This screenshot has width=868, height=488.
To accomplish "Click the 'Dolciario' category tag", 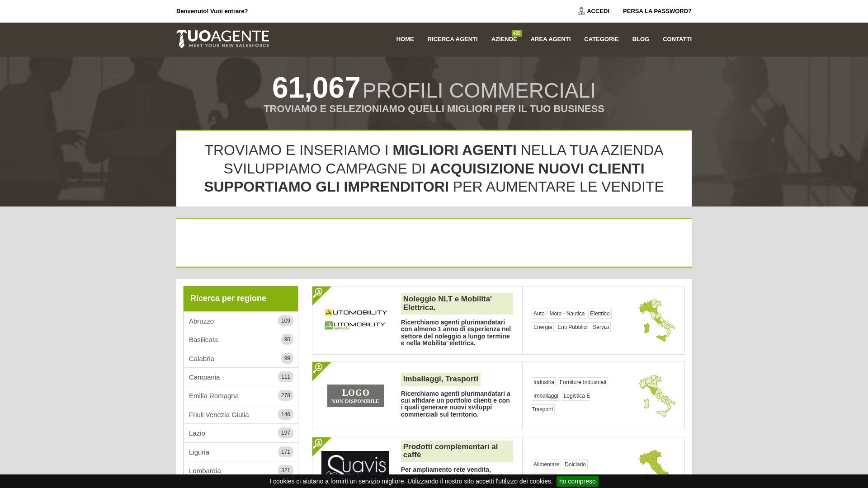I will [x=575, y=465].
